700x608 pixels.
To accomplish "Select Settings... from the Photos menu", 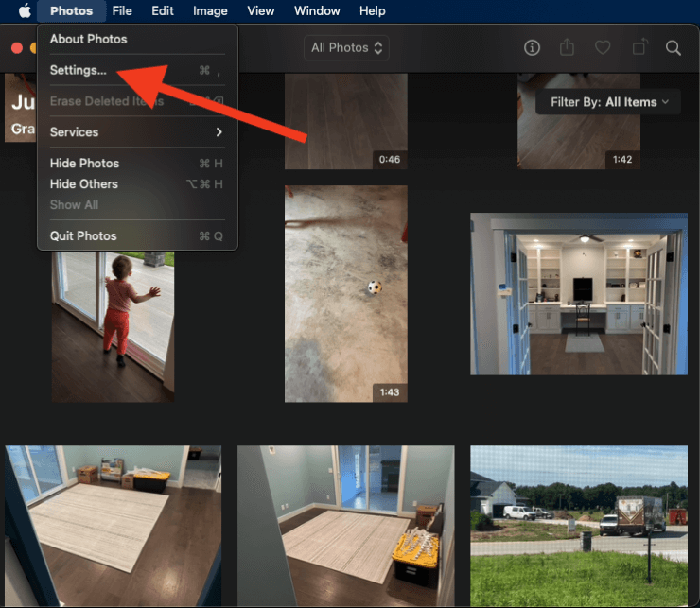I will click(79, 70).
